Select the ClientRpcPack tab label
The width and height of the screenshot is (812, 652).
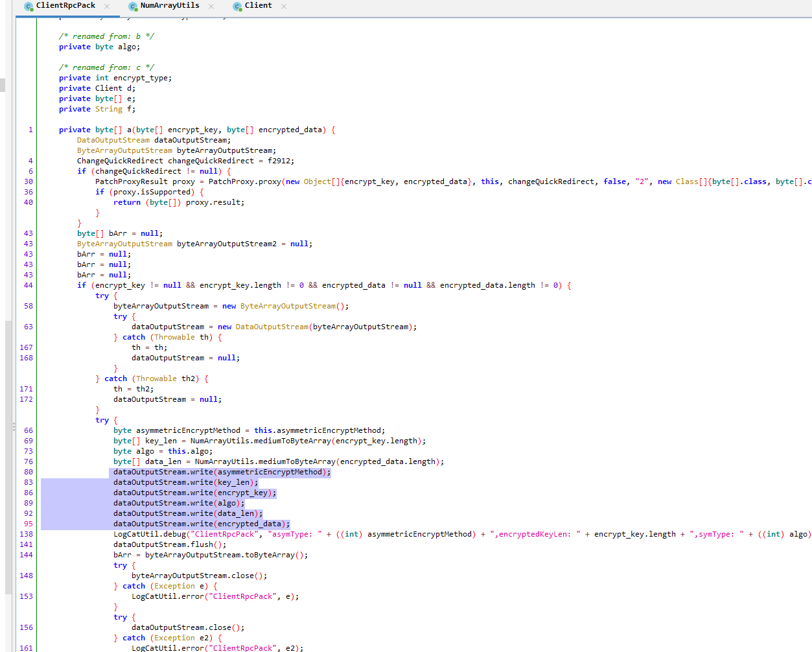[x=65, y=6]
